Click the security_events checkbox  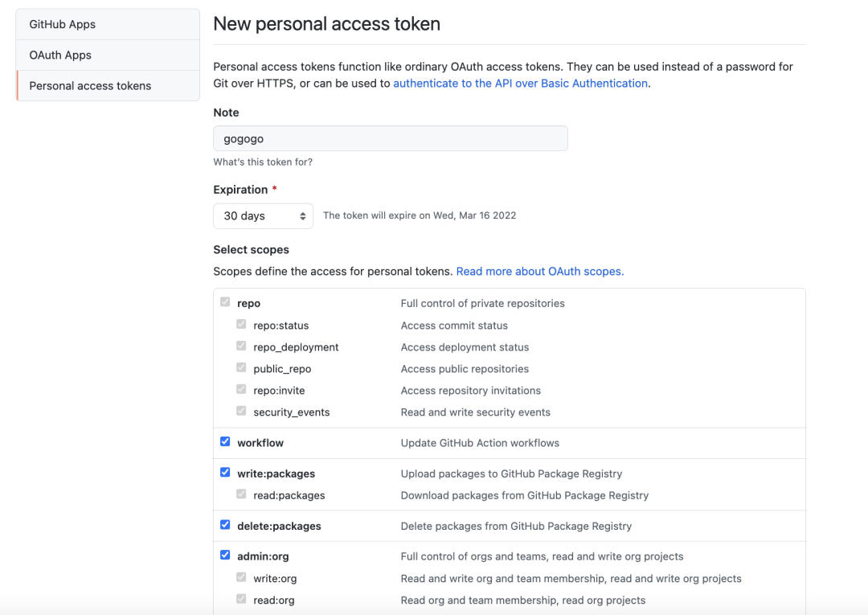pyautogui.click(x=241, y=412)
